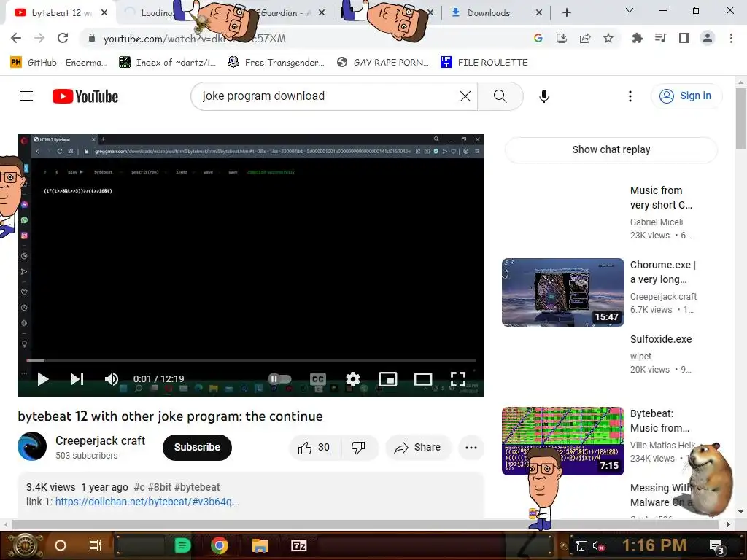Open player settings gear
The image size is (747, 560).
tap(352, 379)
